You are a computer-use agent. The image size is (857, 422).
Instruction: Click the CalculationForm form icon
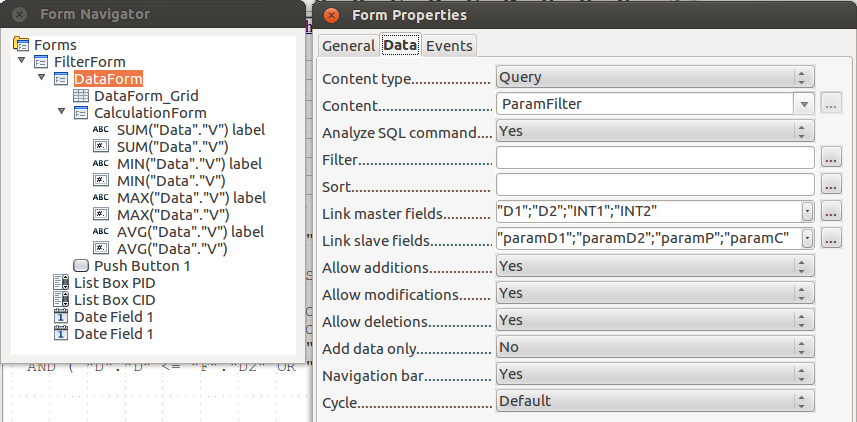(82, 113)
